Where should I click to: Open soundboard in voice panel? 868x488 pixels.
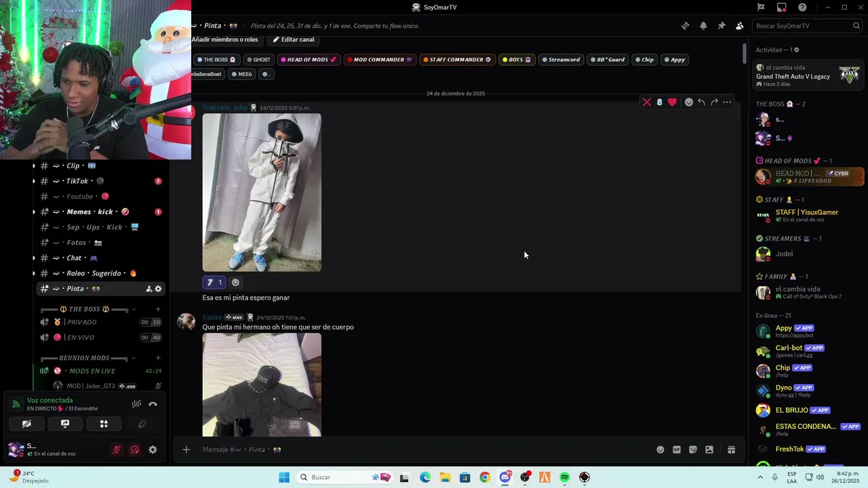click(142, 424)
